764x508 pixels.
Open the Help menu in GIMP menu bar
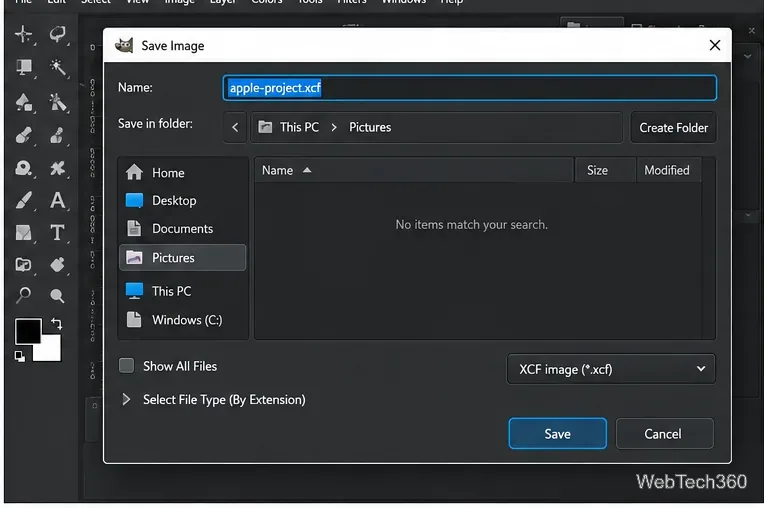point(452,2)
